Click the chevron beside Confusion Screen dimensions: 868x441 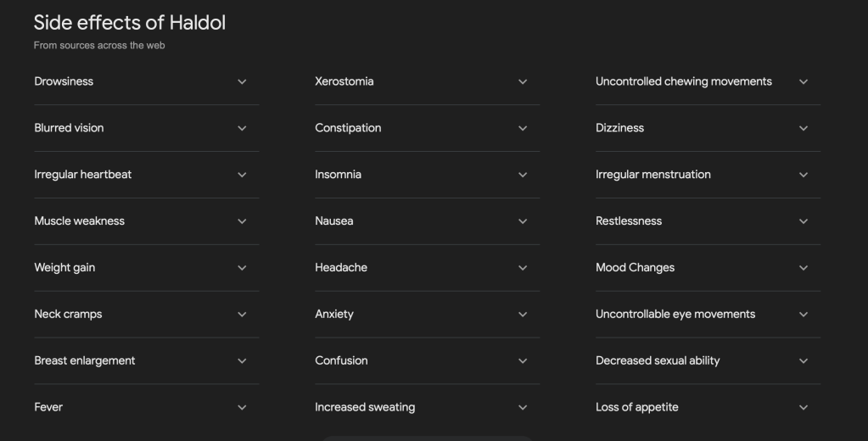[523, 362]
